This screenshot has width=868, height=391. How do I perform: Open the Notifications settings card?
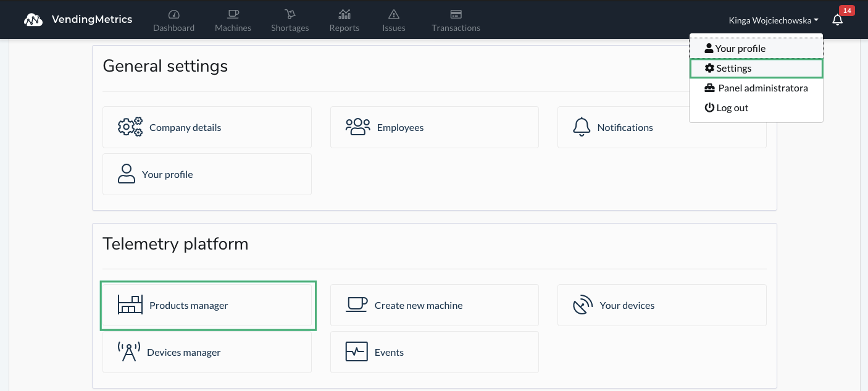(x=662, y=127)
